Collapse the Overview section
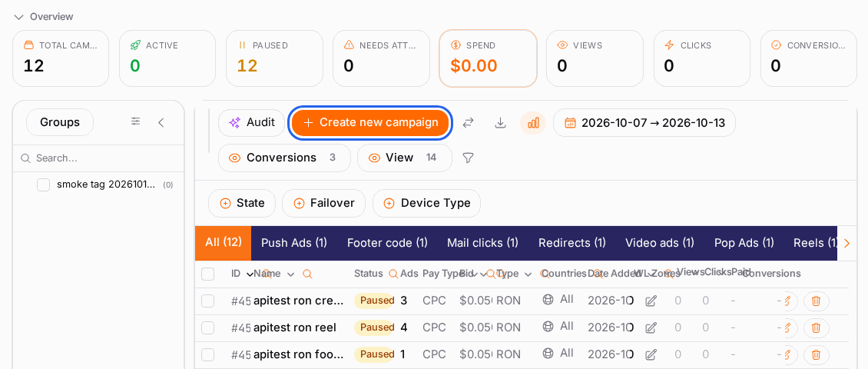The width and height of the screenshot is (868, 369). [x=18, y=17]
